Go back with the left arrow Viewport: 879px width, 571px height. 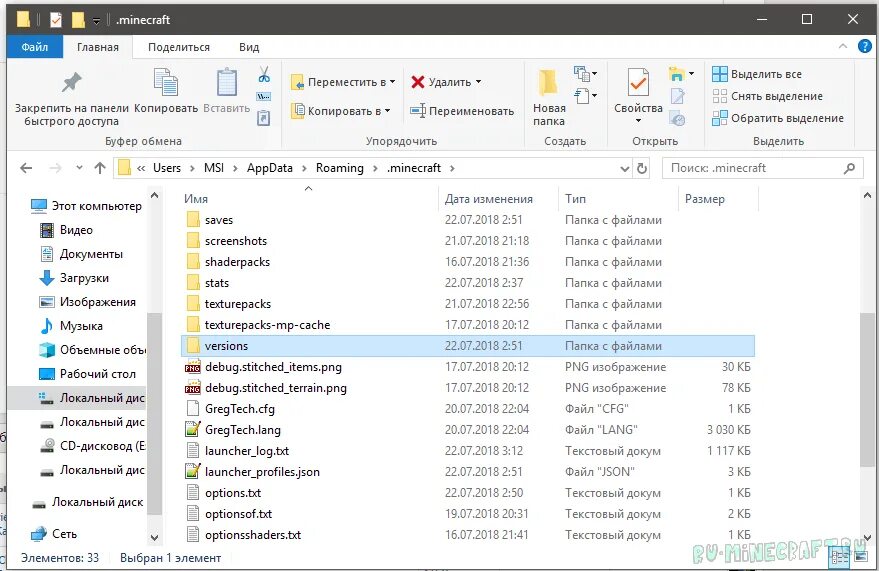pyautogui.click(x=26, y=168)
